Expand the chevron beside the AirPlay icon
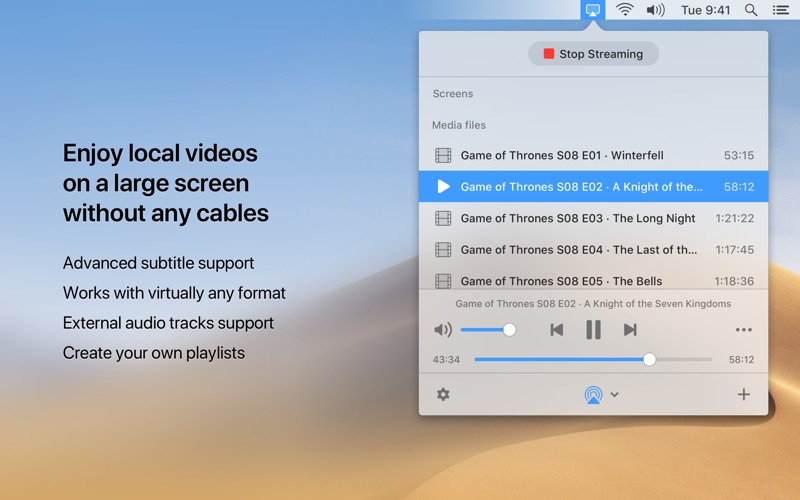Viewport: 800px width, 500px height. click(614, 394)
